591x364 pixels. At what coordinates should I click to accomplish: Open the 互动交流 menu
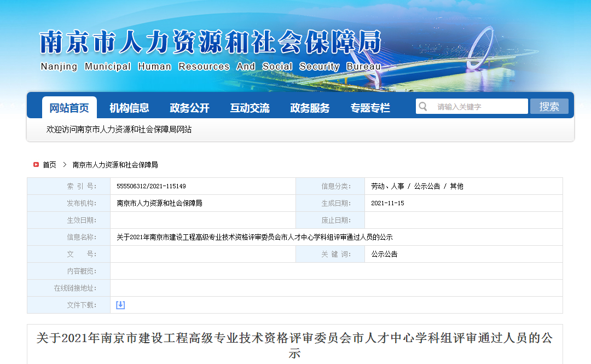[x=250, y=108]
